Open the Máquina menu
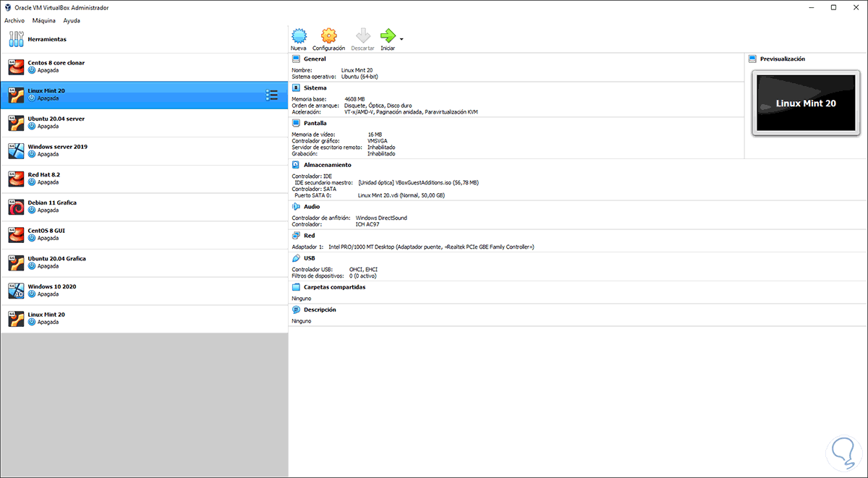This screenshot has width=868, height=478. point(44,20)
